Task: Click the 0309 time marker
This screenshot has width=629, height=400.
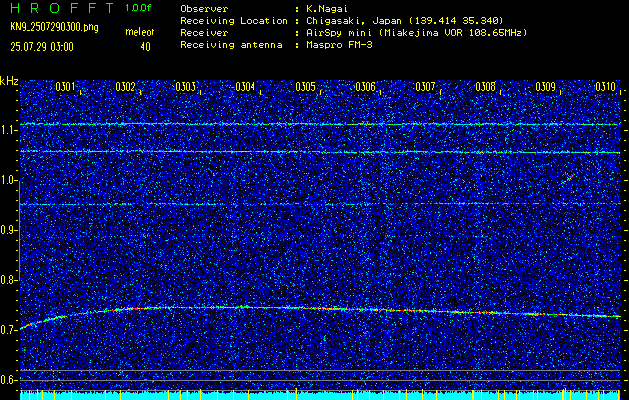Action: pyautogui.click(x=546, y=87)
